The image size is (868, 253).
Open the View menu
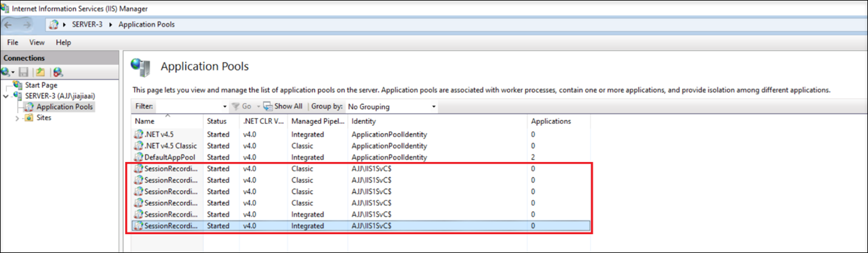click(37, 42)
